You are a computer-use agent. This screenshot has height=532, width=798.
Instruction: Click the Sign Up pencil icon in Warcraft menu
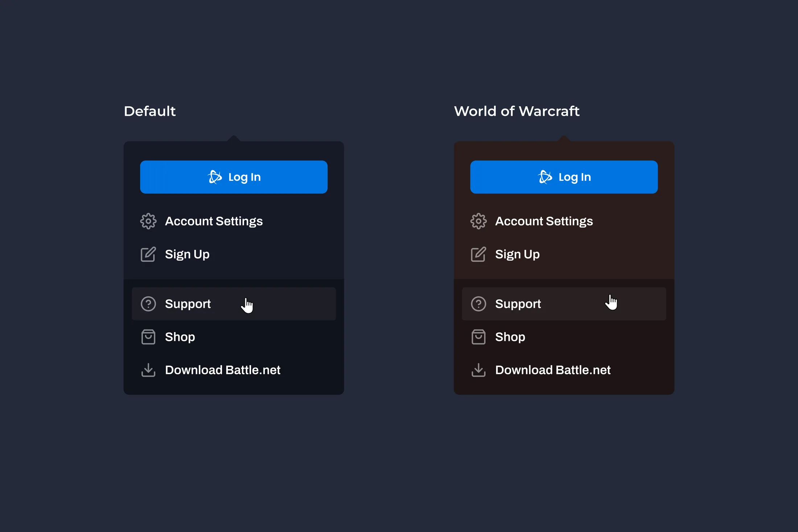click(478, 254)
